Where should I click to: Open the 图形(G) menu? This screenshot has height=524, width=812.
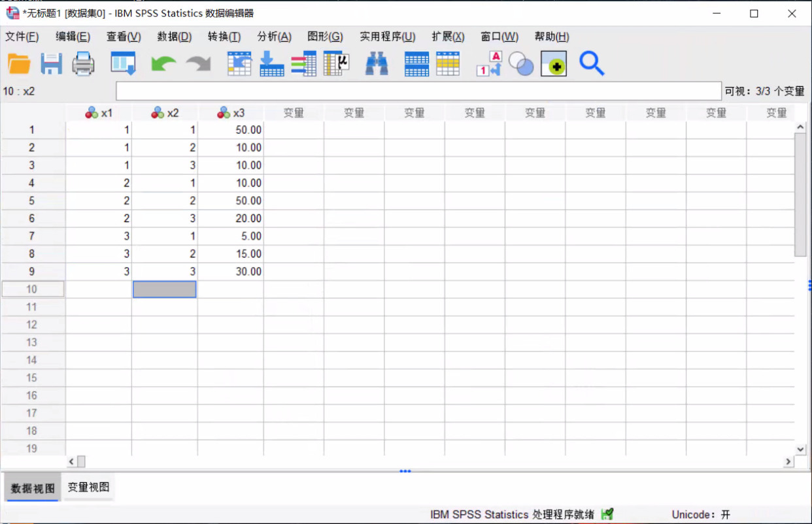click(x=325, y=37)
